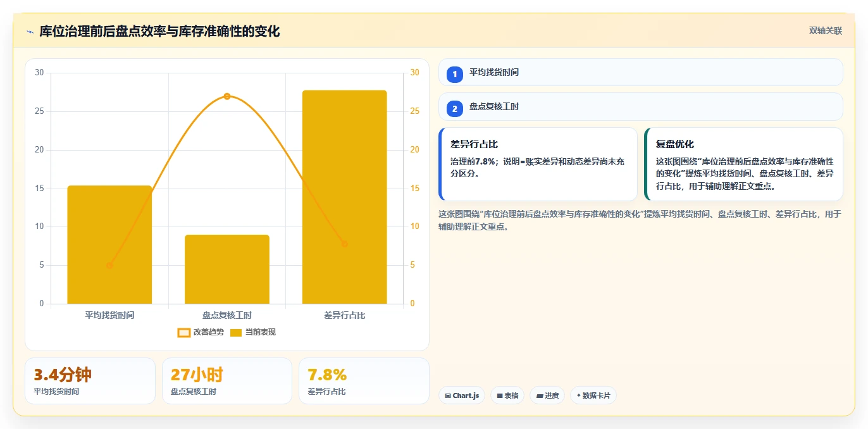Select the 差异行占比 bar in chart
This screenshot has width=868, height=429.
(x=345, y=197)
